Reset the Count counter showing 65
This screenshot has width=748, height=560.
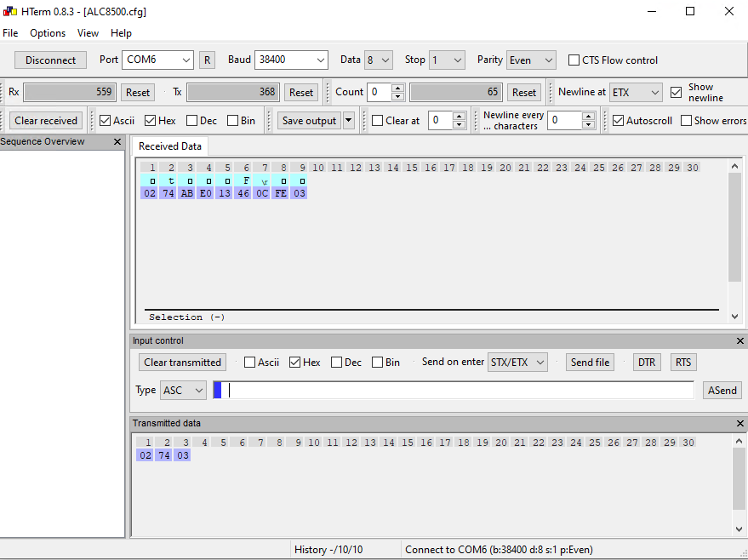click(524, 93)
